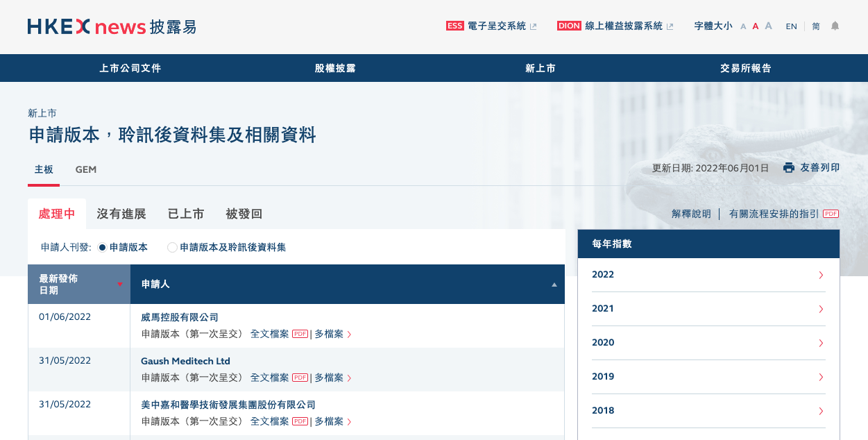Expand the 2020 yearly index row

tap(708, 343)
